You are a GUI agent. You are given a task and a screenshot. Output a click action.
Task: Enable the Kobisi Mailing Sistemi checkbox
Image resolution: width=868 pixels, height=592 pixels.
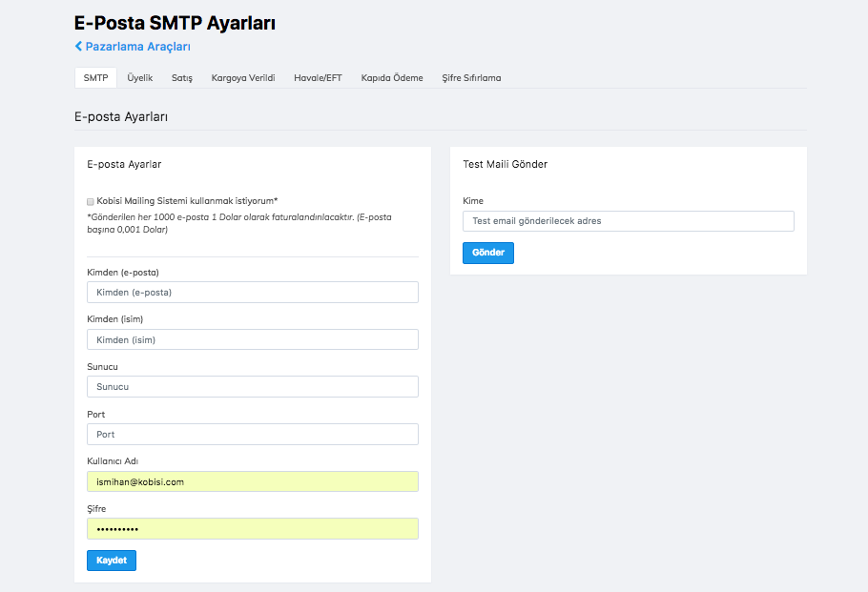pos(91,202)
